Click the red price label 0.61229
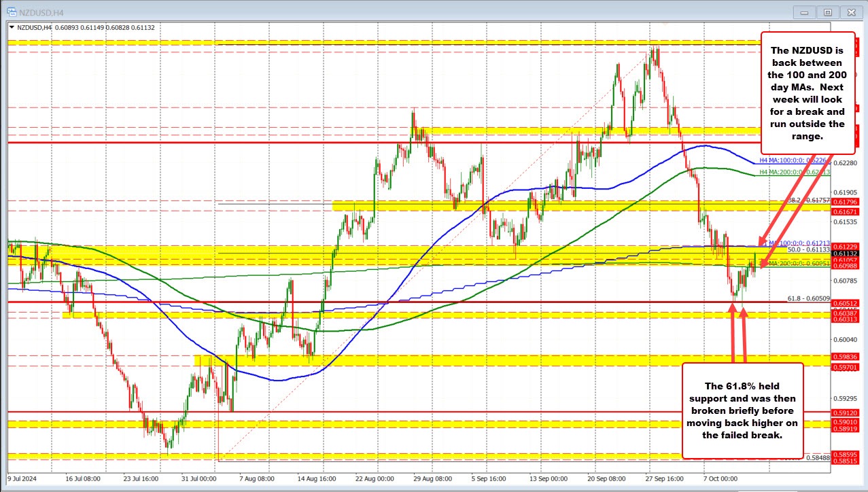868x492 pixels. (x=846, y=246)
